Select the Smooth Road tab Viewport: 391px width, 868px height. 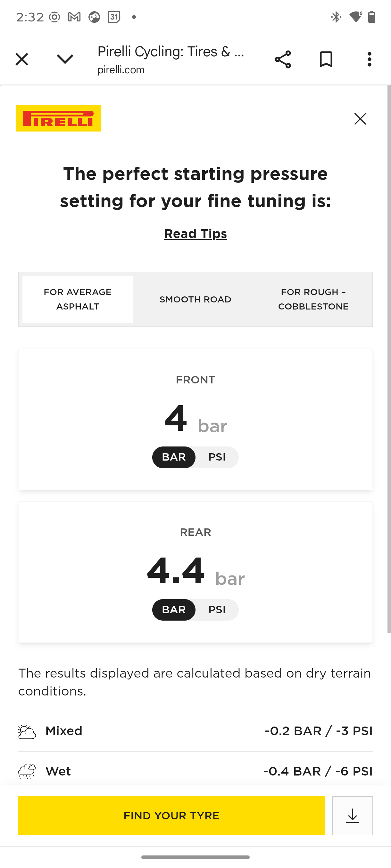pyautogui.click(x=195, y=299)
